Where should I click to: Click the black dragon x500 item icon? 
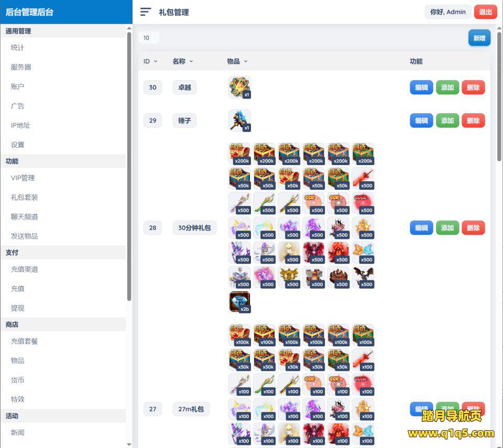363,278
